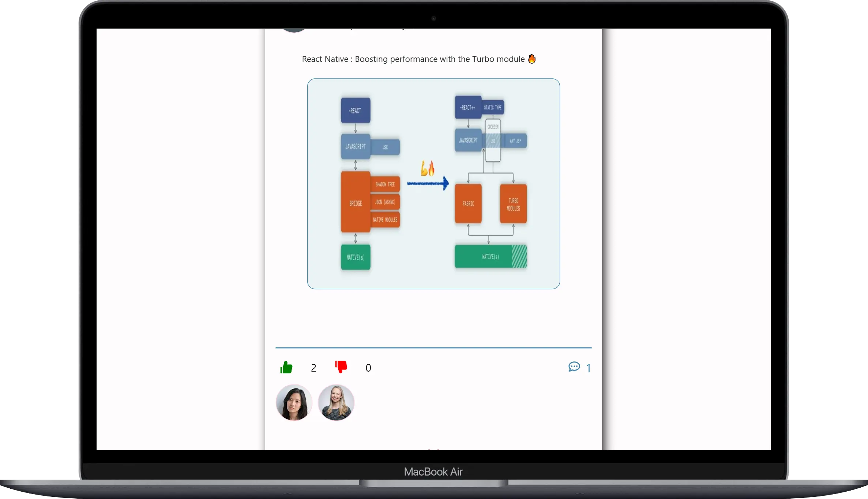The height and width of the screenshot is (499, 868).
Task: Click the blue REACT box in diagram
Action: click(356, 110)
